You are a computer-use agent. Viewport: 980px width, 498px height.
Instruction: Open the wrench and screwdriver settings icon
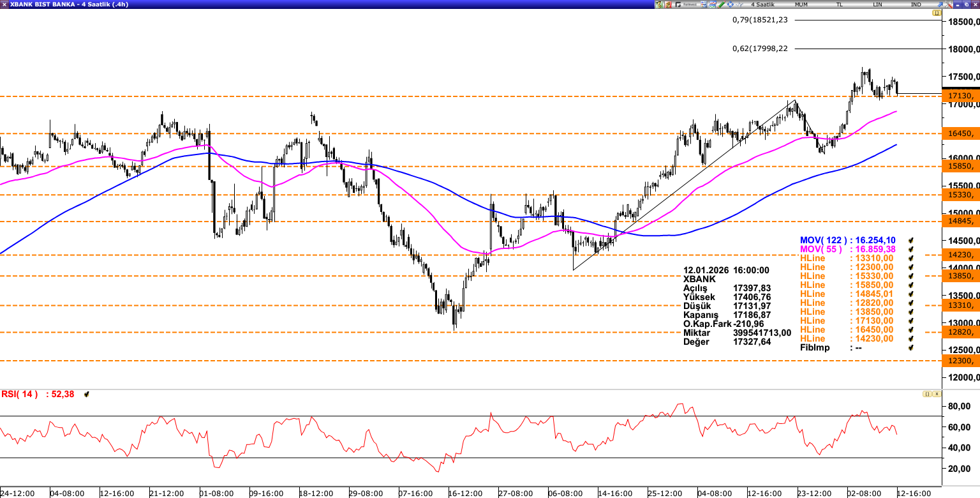(x=948, y=4)
